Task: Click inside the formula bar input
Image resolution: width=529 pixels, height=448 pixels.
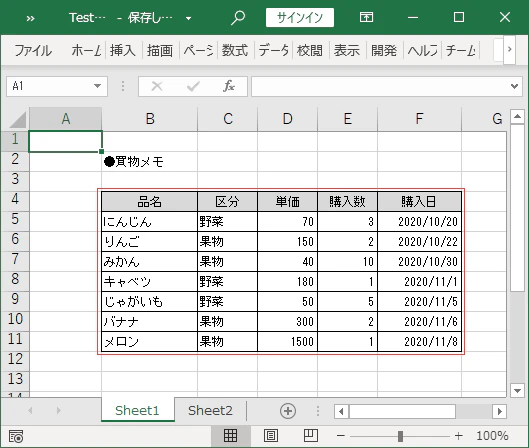Action: 380,86
